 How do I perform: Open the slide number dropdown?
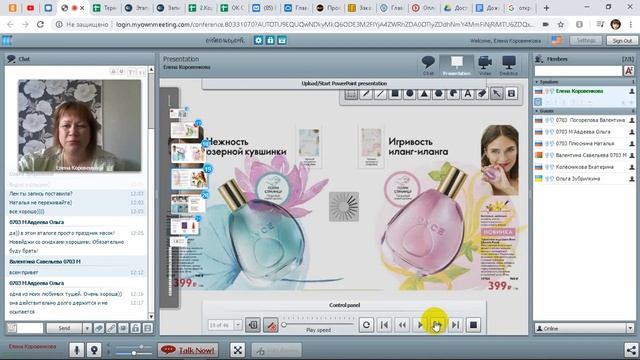pyautogui.click(x=238, y=325)
